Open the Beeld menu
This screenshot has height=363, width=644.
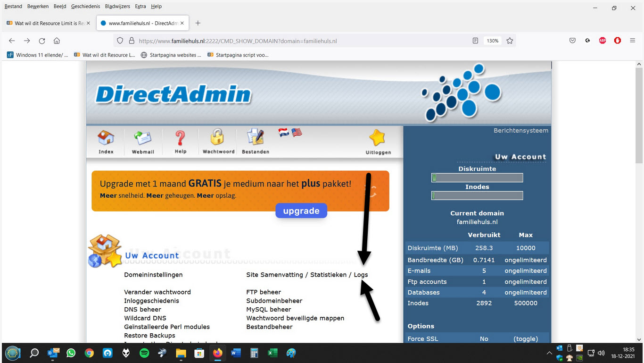point(60,6)
